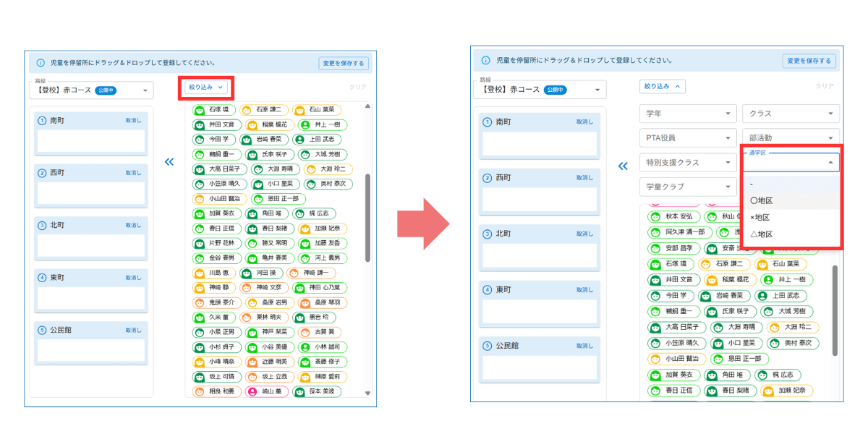868x434 pixels.
Task: Click the double-chevron arrows in the left panel
Action: 169,162
